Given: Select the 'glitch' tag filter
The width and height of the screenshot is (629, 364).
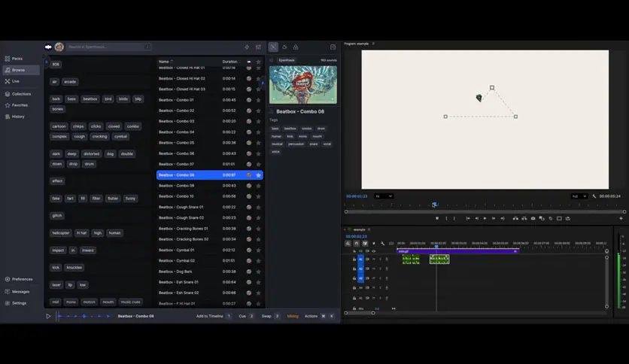Looking at the screenshot, I should click(57, 216).
